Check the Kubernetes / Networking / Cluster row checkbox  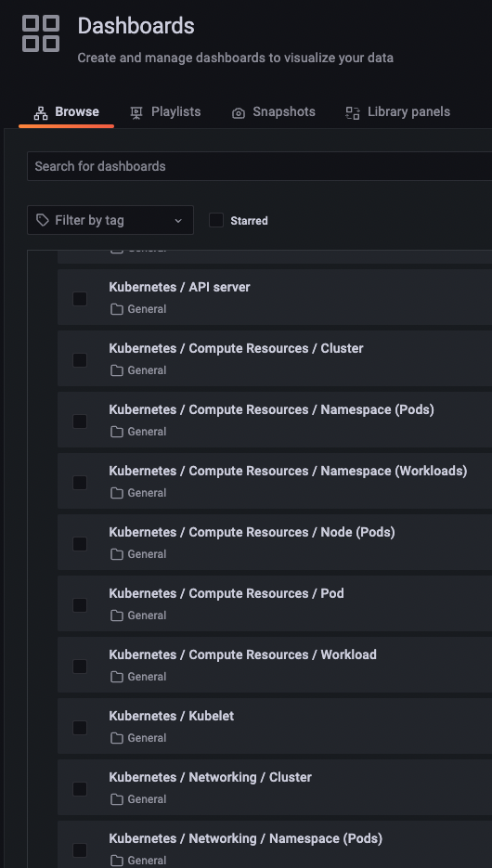[80, 789]
